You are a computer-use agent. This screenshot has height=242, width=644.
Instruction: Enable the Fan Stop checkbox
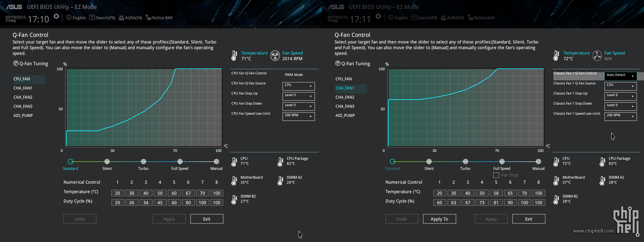pyautogui.click(x=496, y=175)
